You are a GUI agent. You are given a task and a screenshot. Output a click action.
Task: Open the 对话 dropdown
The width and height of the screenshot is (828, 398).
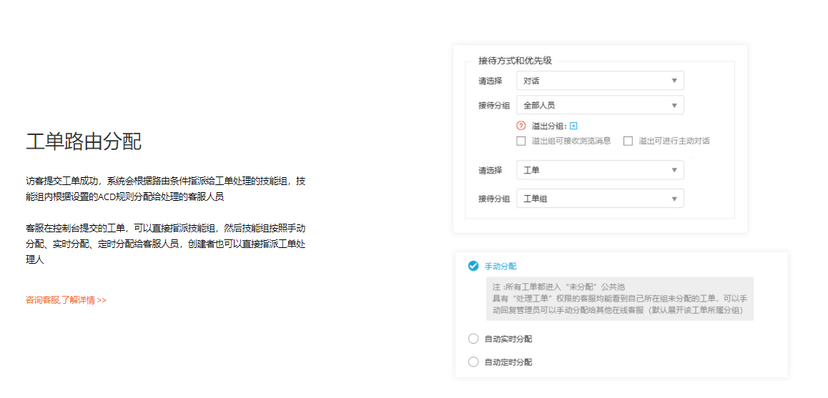[x=600, y=81]
